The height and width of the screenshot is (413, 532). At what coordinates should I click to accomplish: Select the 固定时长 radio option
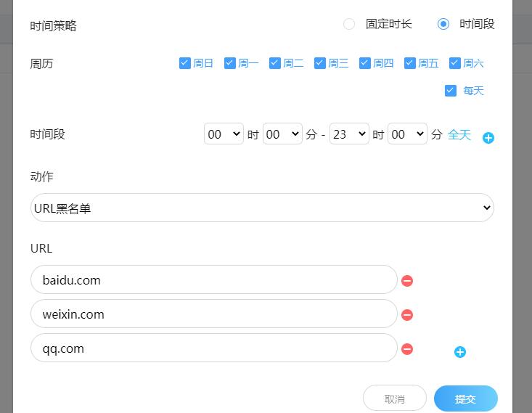pos(349,24)
